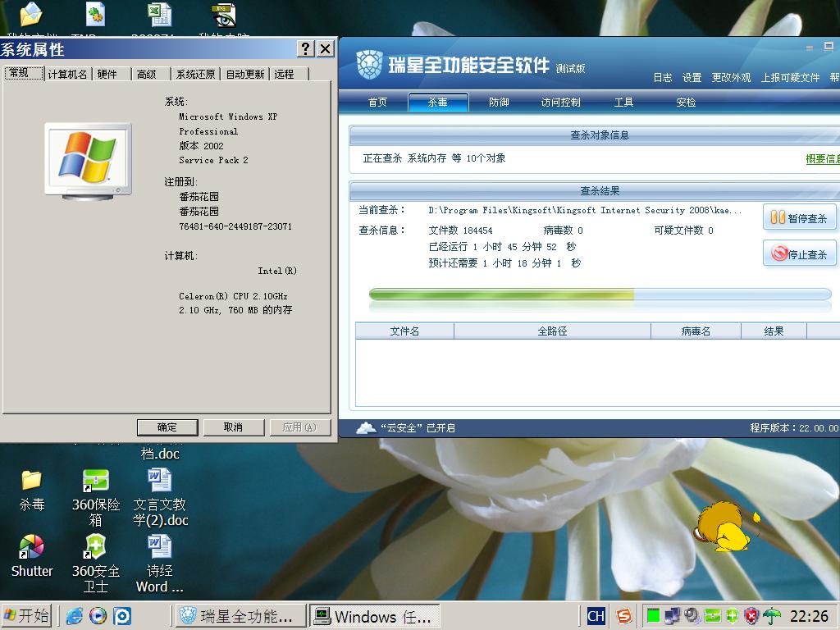The height and width of the screenshot is (630, 840).
Task: Click the scan progress bar
Action: pyautogui.click(x=600, y=294)
